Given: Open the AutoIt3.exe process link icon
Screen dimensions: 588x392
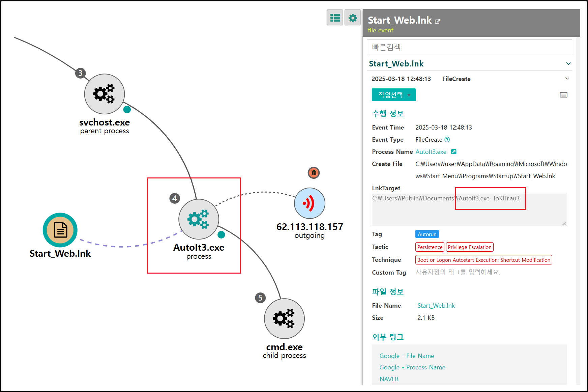Looking at the screenshot, I should pos(454,152).
